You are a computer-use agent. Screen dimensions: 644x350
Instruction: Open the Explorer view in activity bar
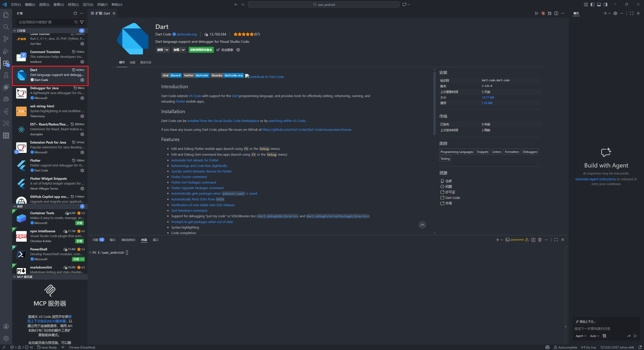[6, 15]
